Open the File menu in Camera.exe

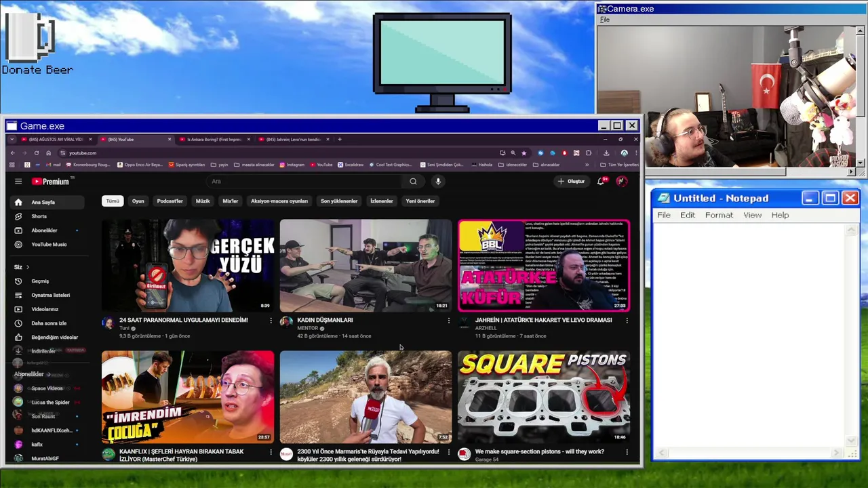[x=605, y=20]
